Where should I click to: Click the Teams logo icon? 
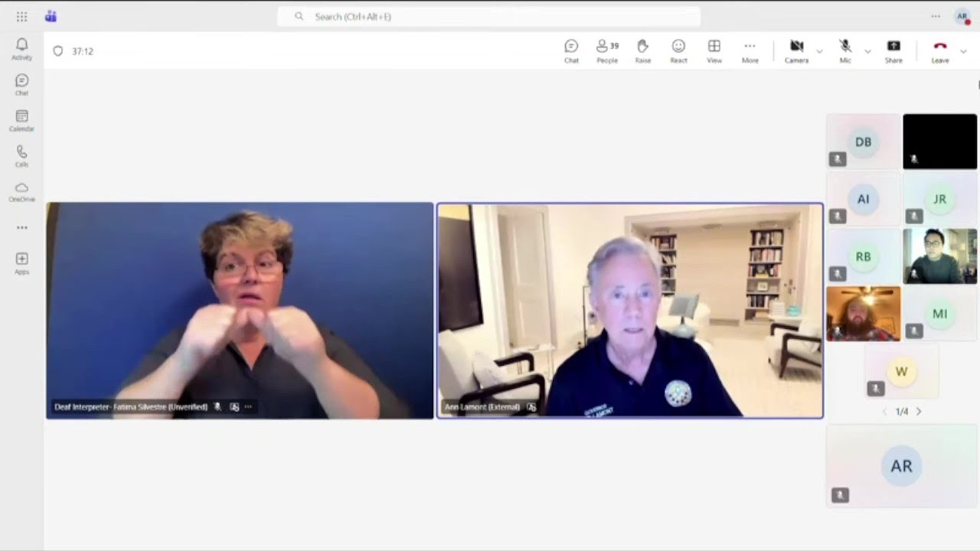pyautogui.click(x=51, y=16)
